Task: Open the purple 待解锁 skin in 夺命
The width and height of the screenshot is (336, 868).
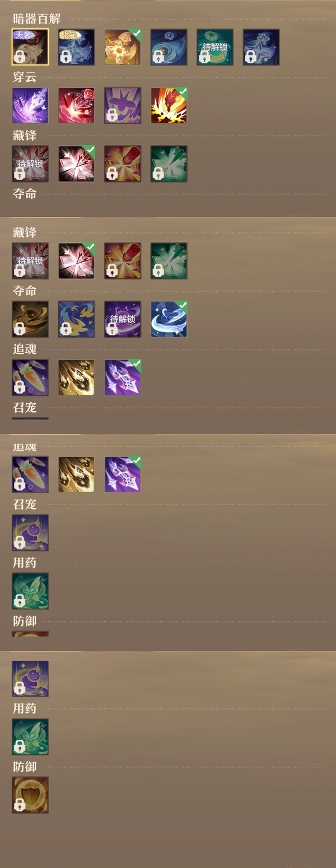Action: coord(123,319)
